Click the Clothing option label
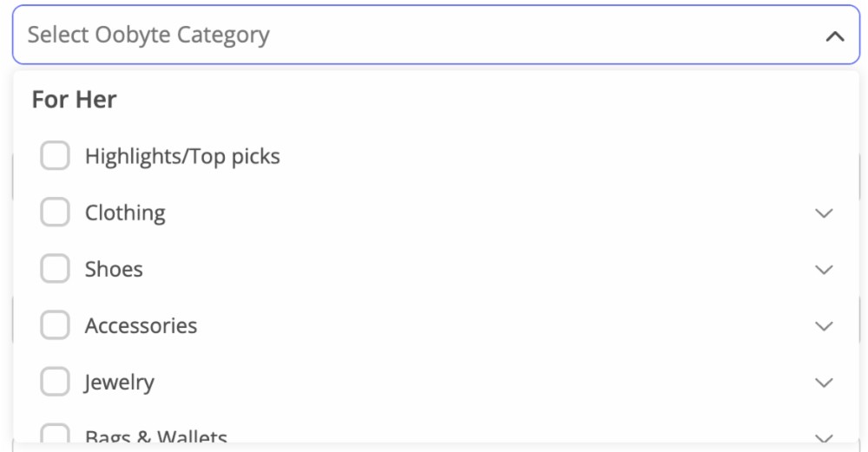 (125, 213)
